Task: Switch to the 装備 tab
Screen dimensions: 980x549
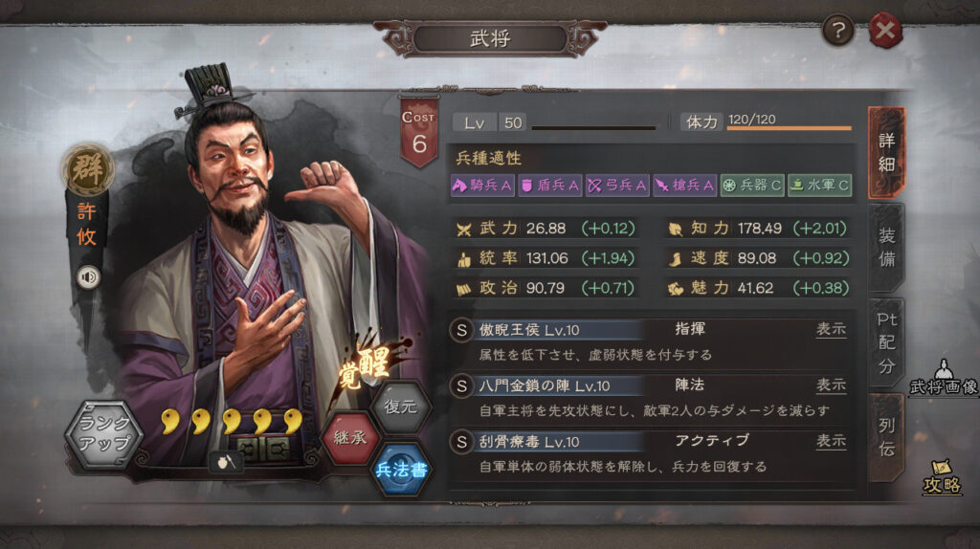Action: click(887, 248)
